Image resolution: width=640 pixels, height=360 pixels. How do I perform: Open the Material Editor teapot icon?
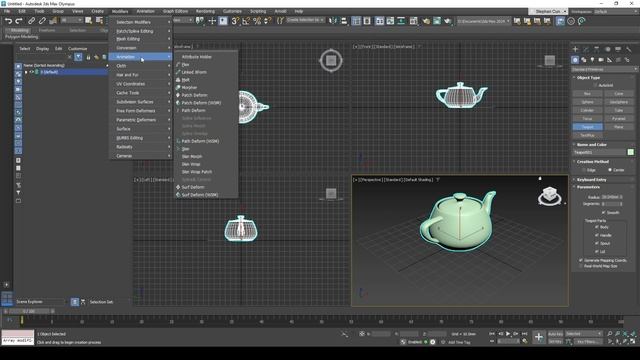pyautogui.click(x=426, y=21)
